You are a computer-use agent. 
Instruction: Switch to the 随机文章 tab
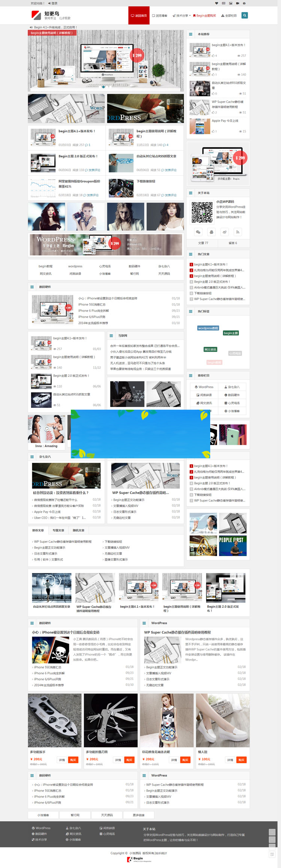[x=78, y=530]
